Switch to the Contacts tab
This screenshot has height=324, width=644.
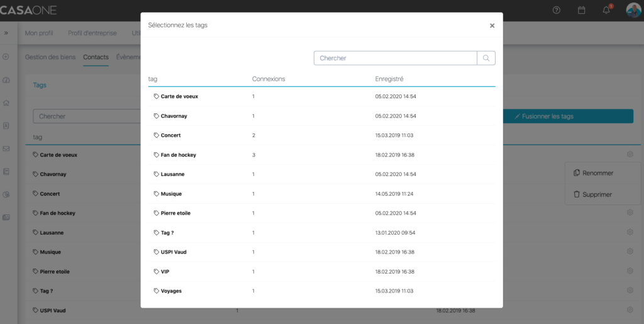coord(96,57)
